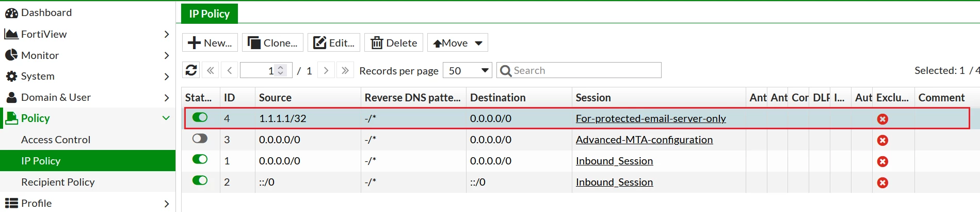Click the Edit... button
980x212 pixels.
pos(334,43)
